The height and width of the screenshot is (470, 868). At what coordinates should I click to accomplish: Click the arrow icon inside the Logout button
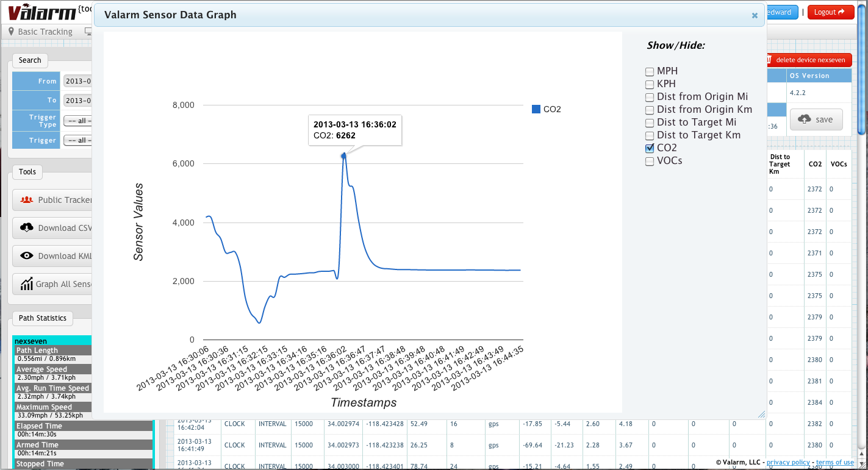(x=842, y=11)
